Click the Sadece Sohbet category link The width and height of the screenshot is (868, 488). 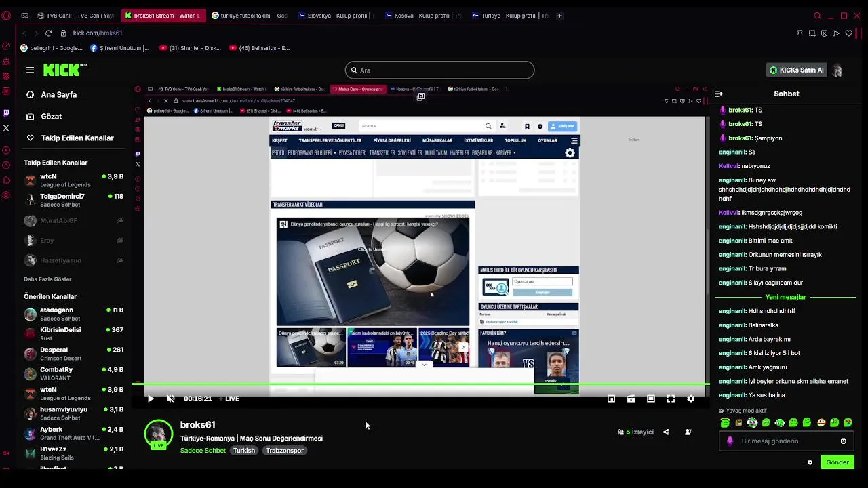coord(203,451)
